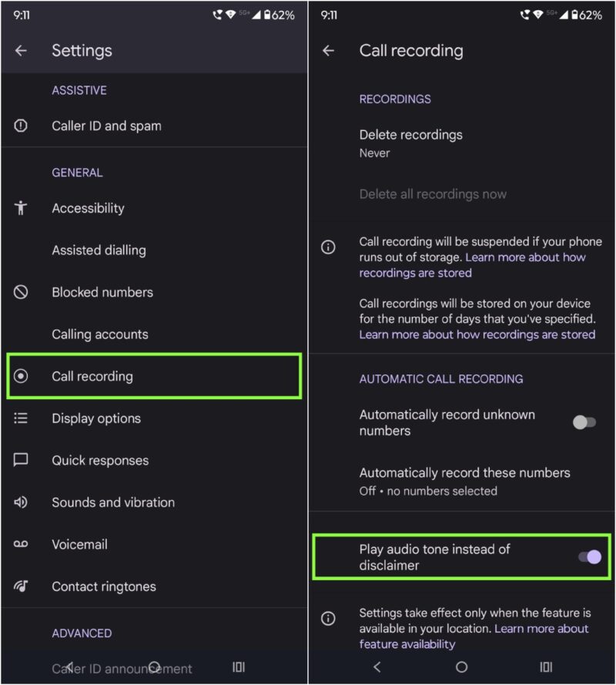
Task: Select the Blocked numbers icon
Action: (x=21, y=292)
